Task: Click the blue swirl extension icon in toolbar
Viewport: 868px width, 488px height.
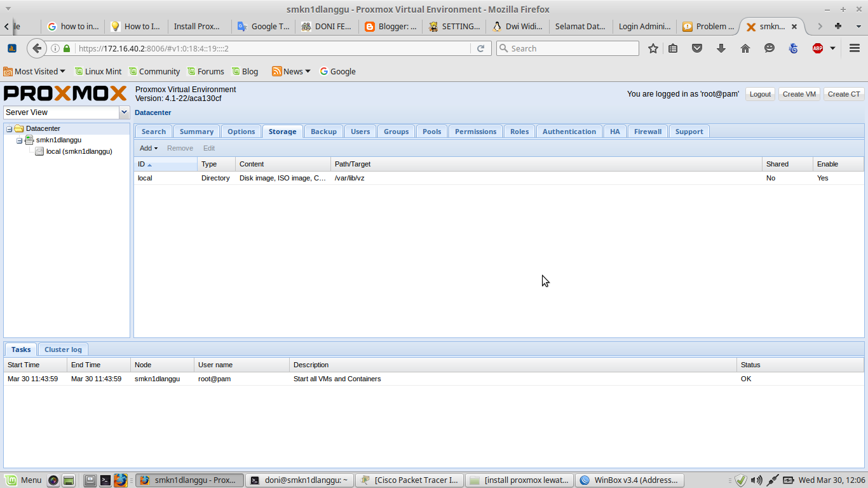Action: click(794, 48)
